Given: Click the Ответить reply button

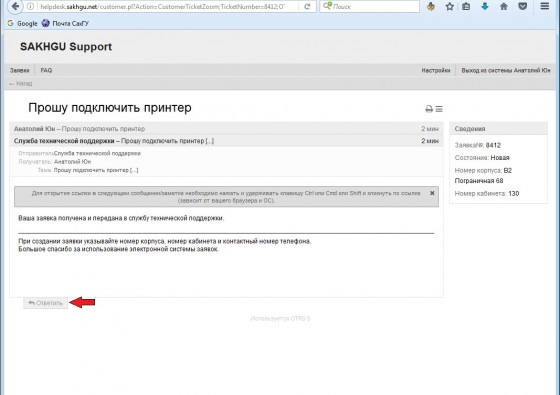Looking at the screenshot, I should 45,303.
